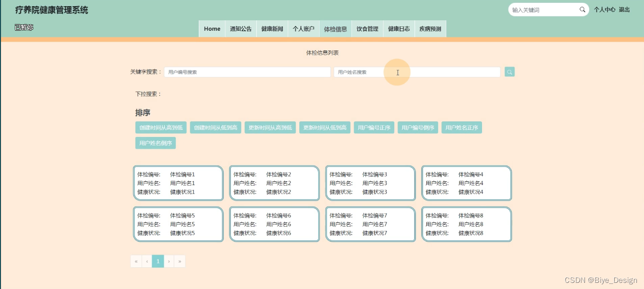Open the card for 体检编号2
This screenshot has width=644, height=289.
click(274, 183)
